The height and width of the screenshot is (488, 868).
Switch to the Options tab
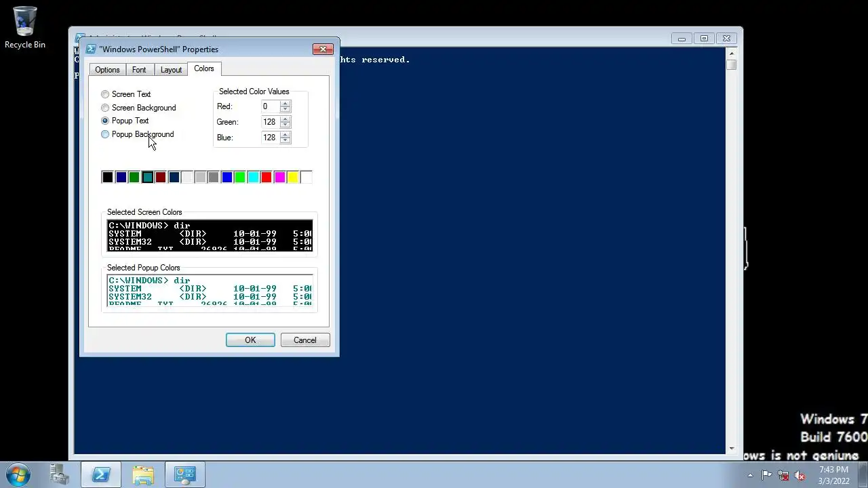pyautogui.click(x=107, y=70)
